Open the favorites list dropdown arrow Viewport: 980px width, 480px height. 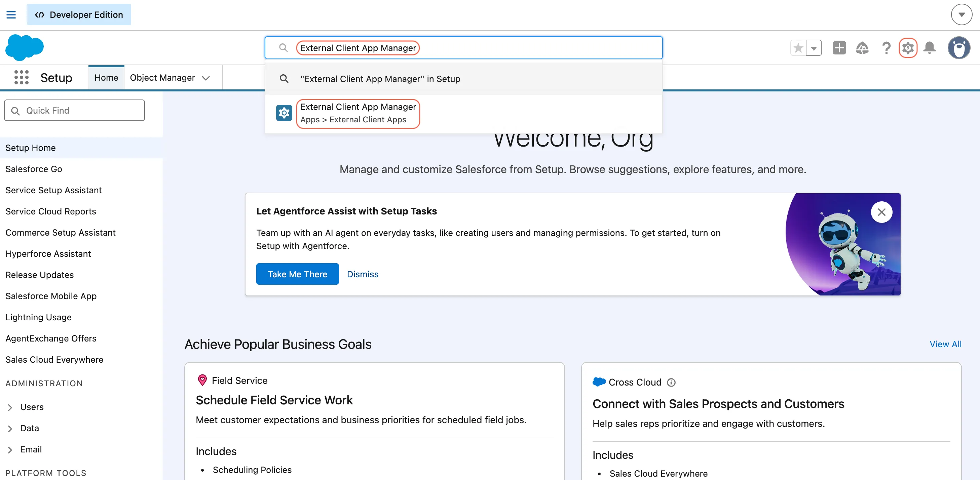click(814, 48)
